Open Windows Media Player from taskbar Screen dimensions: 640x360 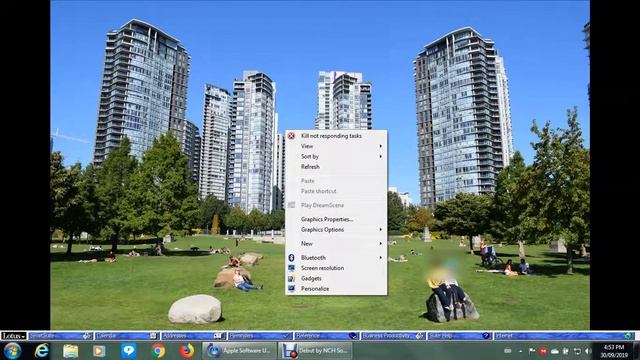[x=99, y=351]
